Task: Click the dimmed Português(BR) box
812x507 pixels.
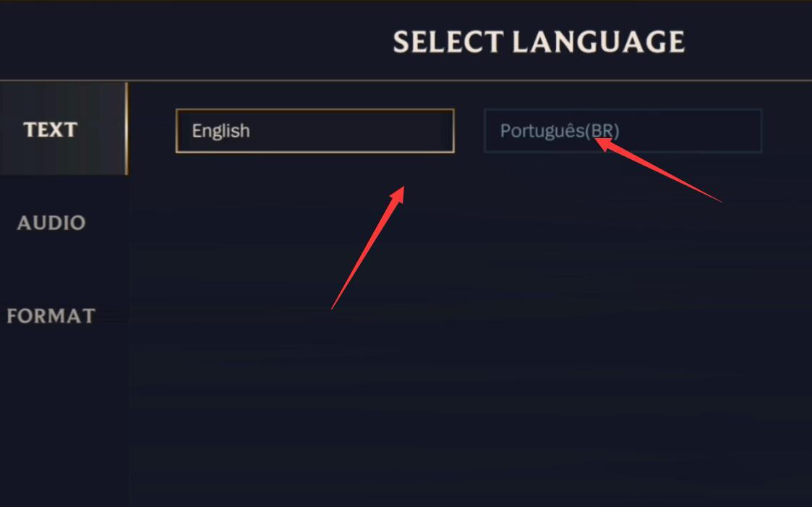Action: pos(623,131)
